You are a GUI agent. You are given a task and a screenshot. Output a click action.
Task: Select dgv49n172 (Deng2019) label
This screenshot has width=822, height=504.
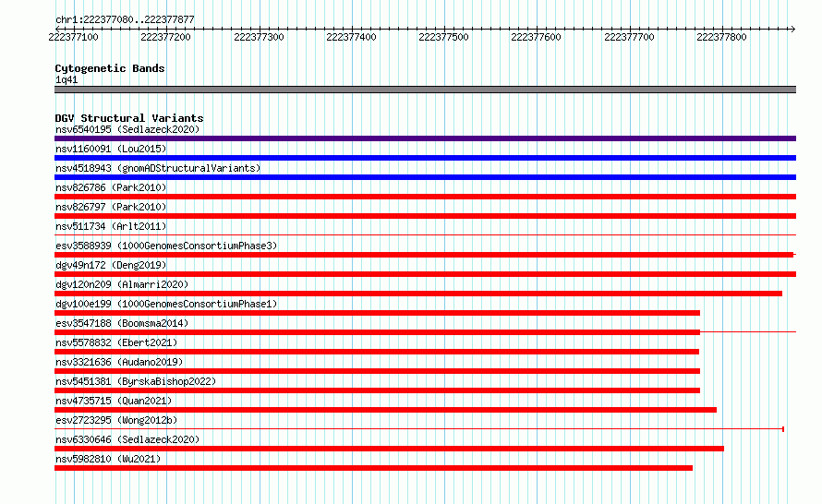coord(111,265)
